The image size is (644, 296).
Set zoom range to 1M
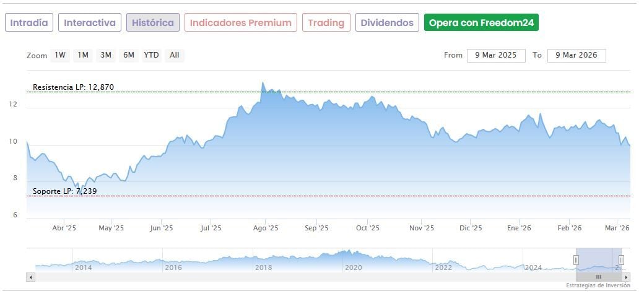point(83,55)
